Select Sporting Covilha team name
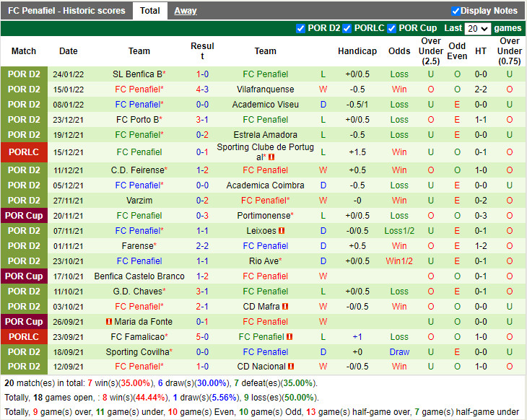Screen dimensions: 527x420 coord(137,351)
